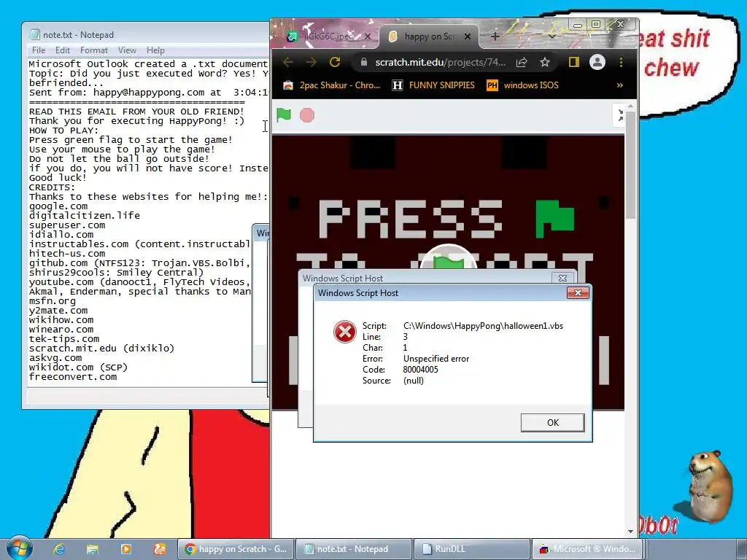Open the View menu in Notepad

(x=127, y=50)
